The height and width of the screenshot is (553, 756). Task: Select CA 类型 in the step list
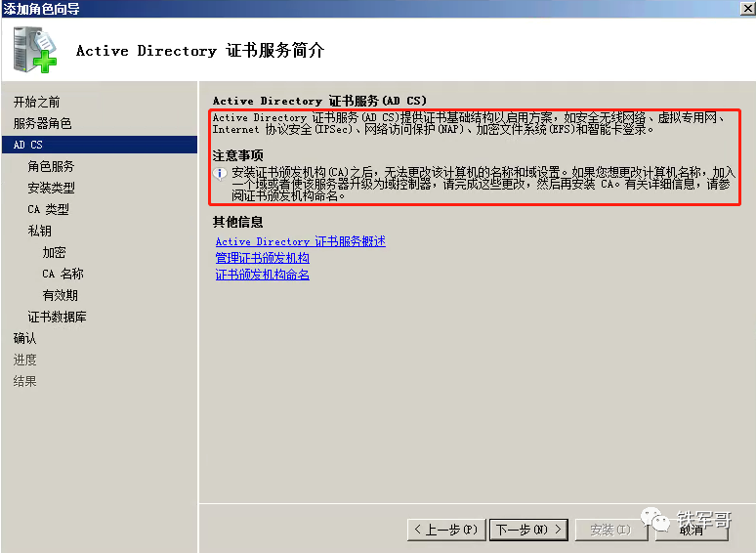click(x=48, y=209)
